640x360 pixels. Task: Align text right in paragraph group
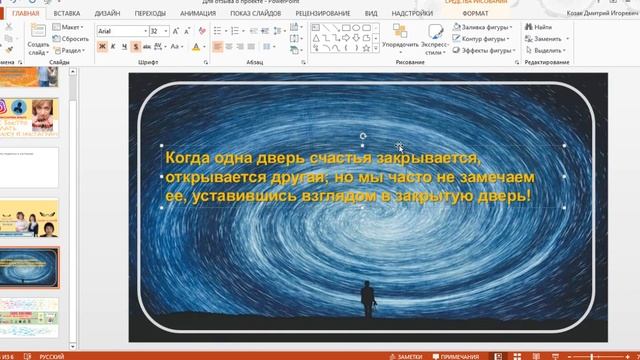coord(240,47)
